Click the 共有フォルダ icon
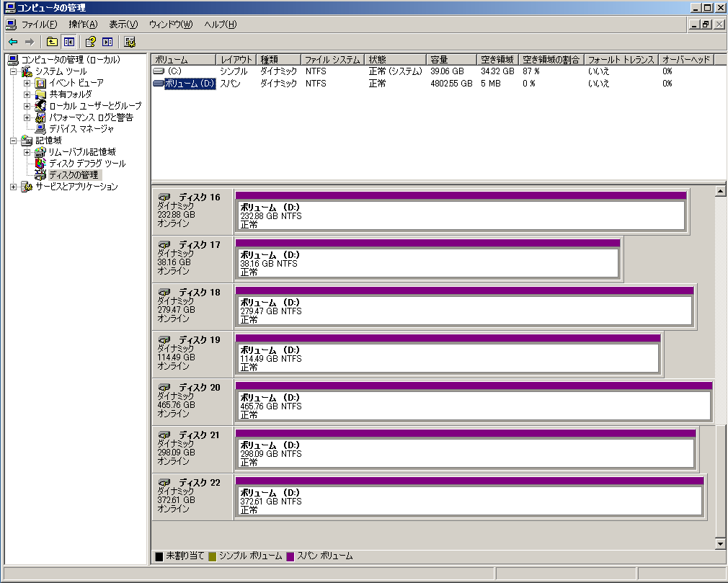 point(40,94)
